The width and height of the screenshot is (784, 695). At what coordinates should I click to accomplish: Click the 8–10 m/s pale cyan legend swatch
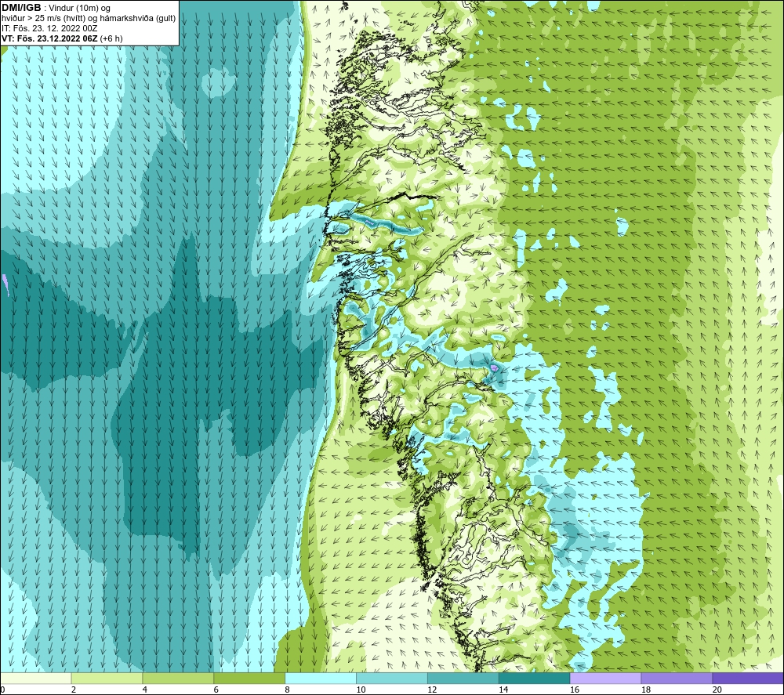321,679
